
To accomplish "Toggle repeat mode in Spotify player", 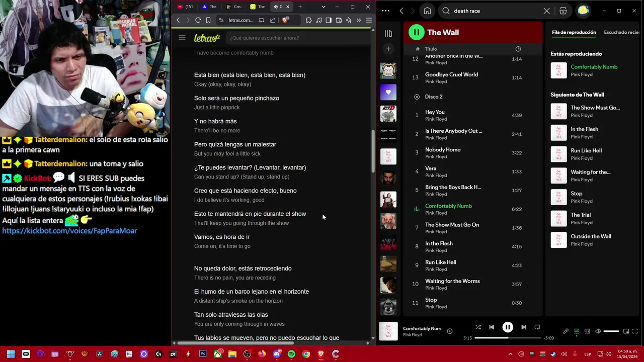I will click(537, 327).
